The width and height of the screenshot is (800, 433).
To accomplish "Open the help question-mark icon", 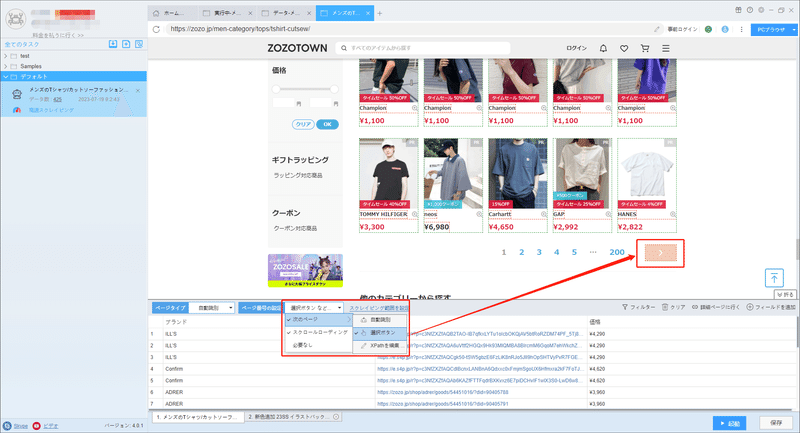I will pyautogui.click(x=749, y=10).
